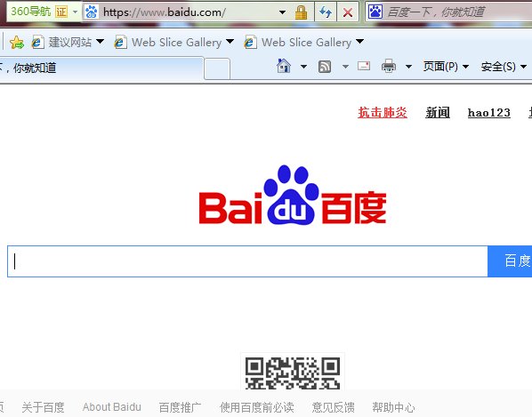Click the Favorites star icon

[17, 43]
